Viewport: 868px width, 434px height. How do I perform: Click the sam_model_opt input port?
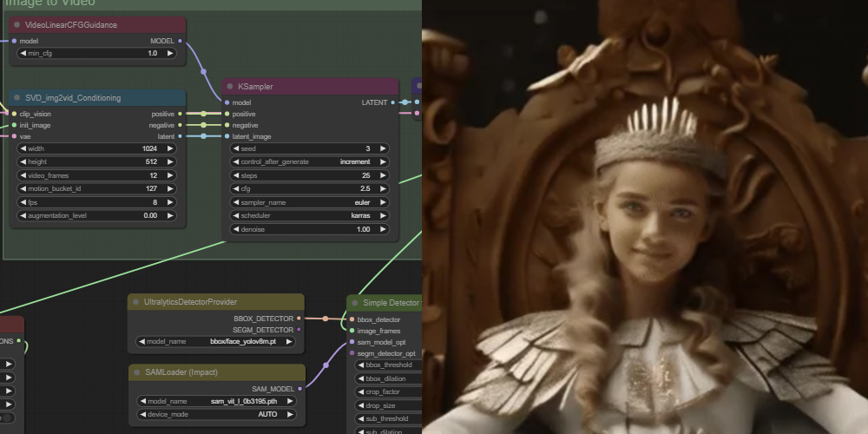(352, 342)
